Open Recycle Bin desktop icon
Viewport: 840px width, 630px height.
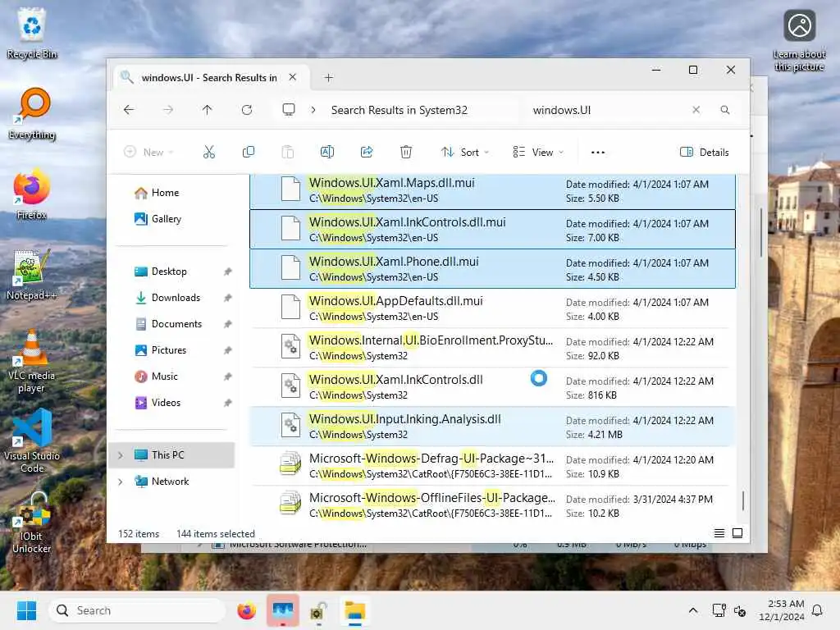point(32,34)
